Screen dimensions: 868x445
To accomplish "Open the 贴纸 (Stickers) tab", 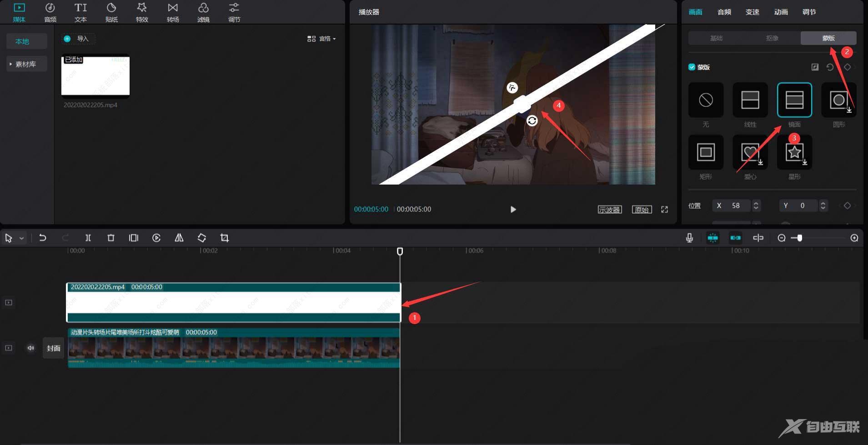I will [111, 12].
